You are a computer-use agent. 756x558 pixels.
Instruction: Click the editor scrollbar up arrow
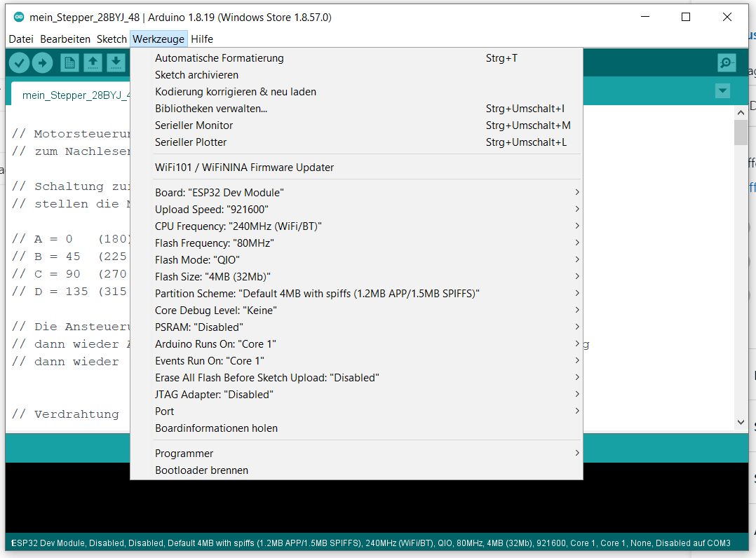point(741,112)
